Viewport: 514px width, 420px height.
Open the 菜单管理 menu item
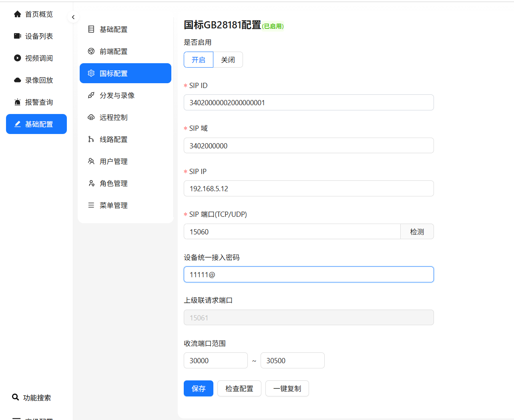pos(113,205)
